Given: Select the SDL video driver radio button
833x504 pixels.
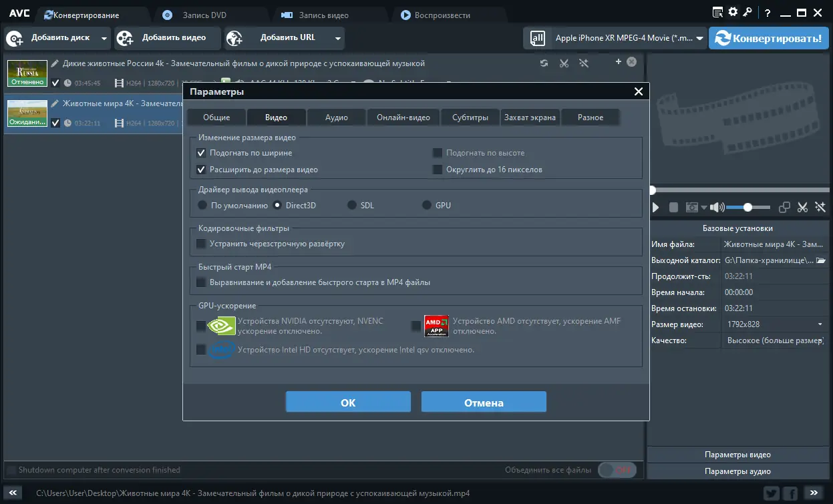Looking at the screenshot, I should pos(350,206).
